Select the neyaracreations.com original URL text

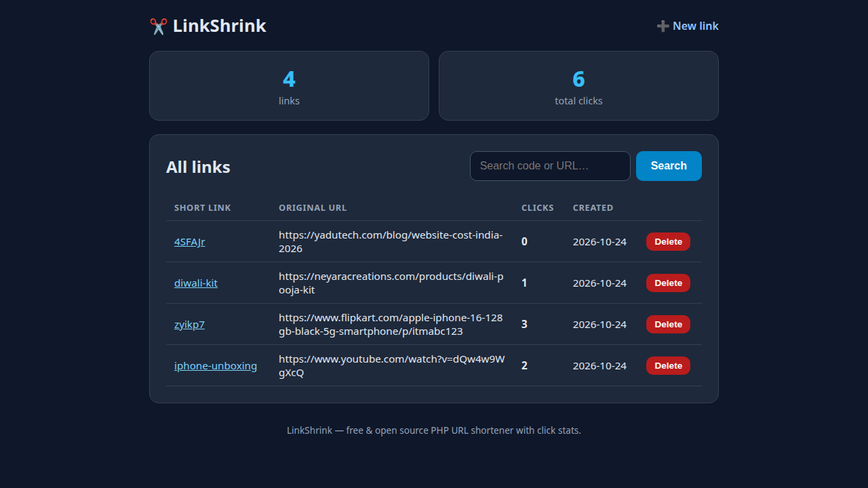391,283
